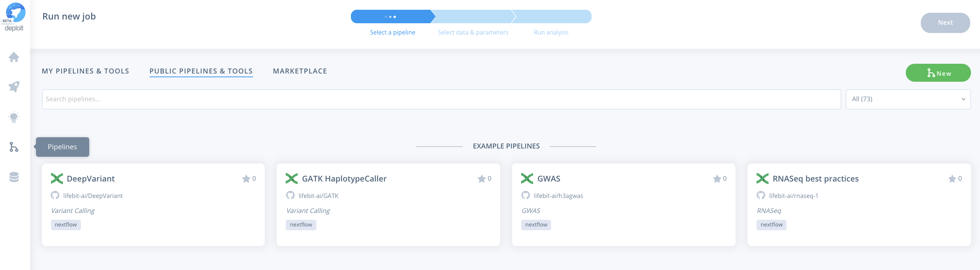Viewport: 980px width, 270px height.
Task: Click the Nextflow icon on GWAS card
Action: (527, 178)
